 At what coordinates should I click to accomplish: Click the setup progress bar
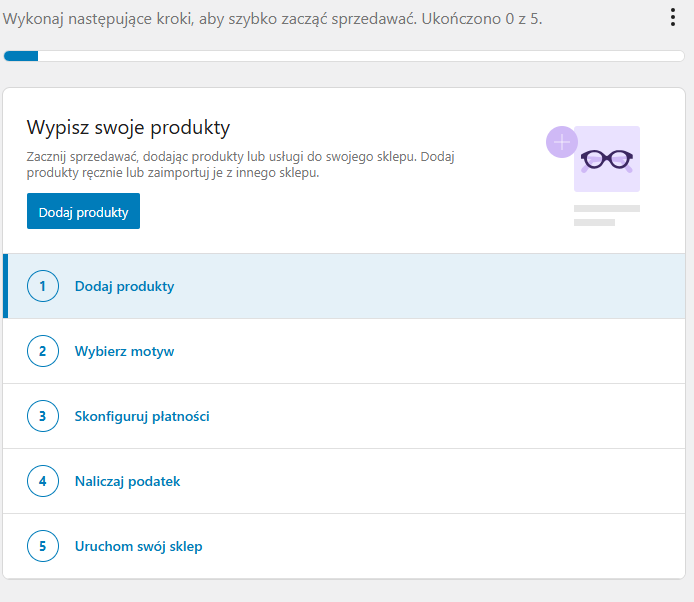(344, 56)
